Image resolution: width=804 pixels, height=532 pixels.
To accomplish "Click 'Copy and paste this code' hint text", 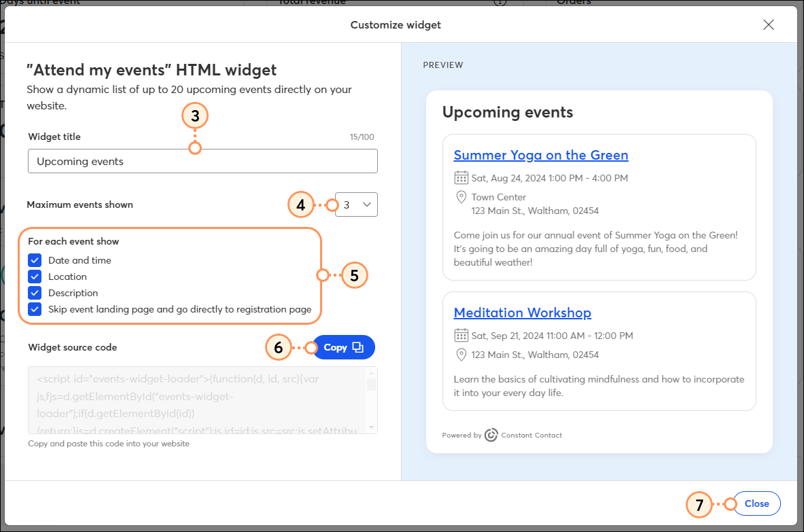I will [x=109, y=444].
